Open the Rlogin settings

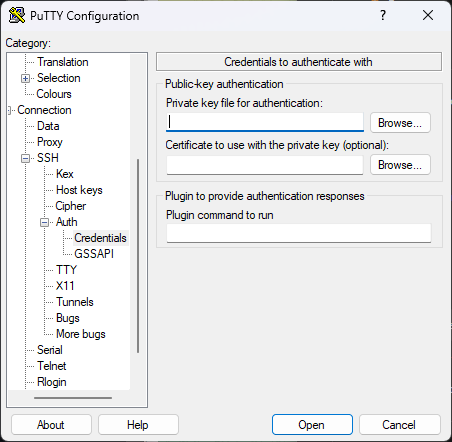pos(52,382)
